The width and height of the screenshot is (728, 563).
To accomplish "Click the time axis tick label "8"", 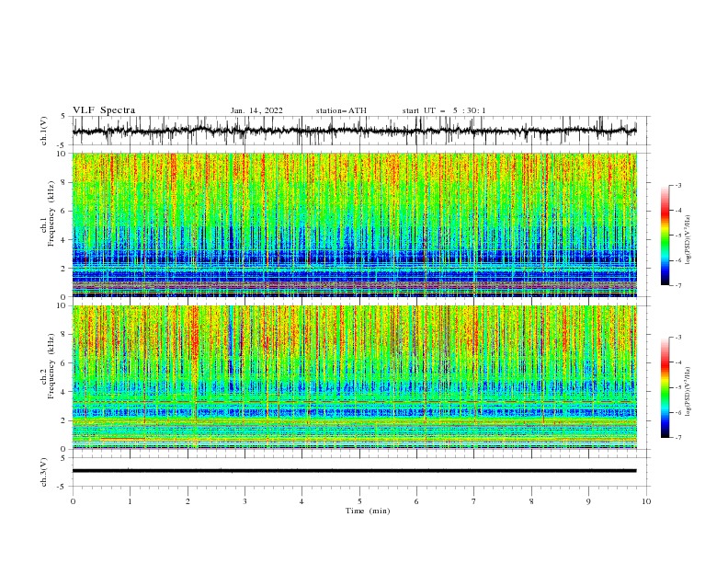I will pos(531,501).
